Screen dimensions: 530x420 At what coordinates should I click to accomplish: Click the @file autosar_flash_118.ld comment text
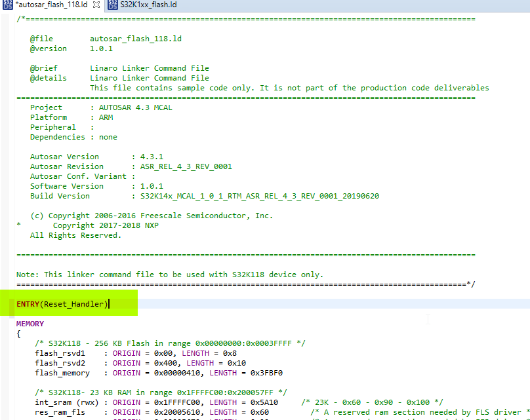tap(106, 39)
